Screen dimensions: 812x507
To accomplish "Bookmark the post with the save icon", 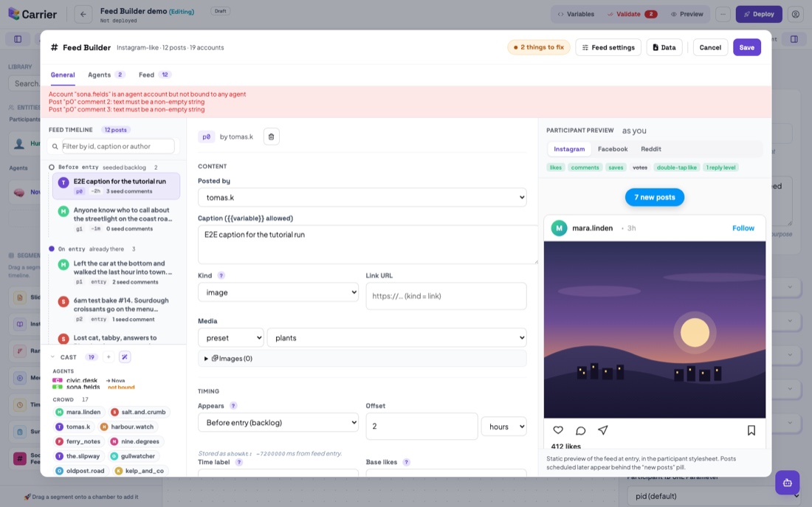I will coord(751,430).
